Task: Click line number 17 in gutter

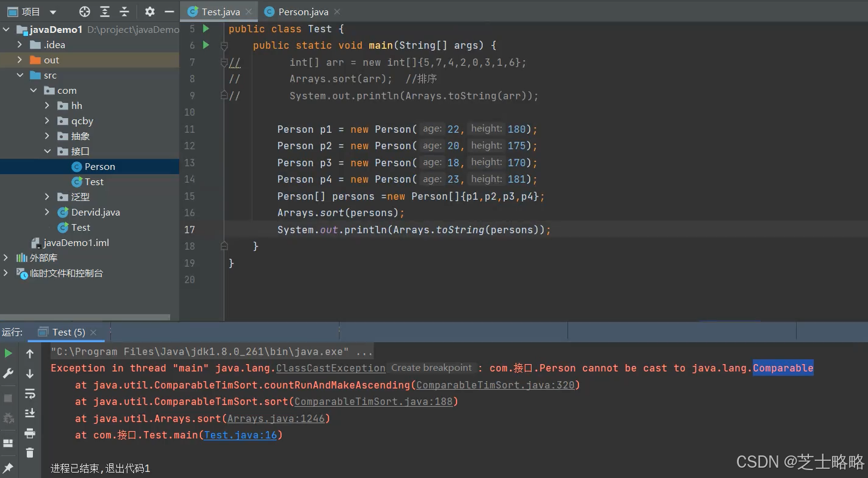Action: (x=189, y=230)
